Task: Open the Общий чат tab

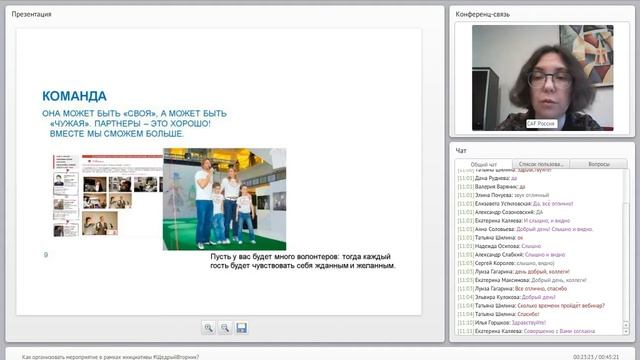Action: coord(484,164)
